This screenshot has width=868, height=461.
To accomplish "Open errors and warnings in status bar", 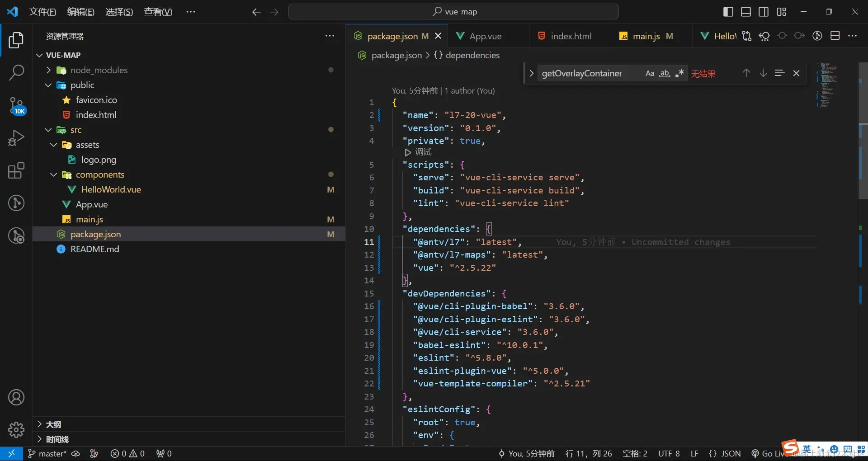I will pos(127,453).
